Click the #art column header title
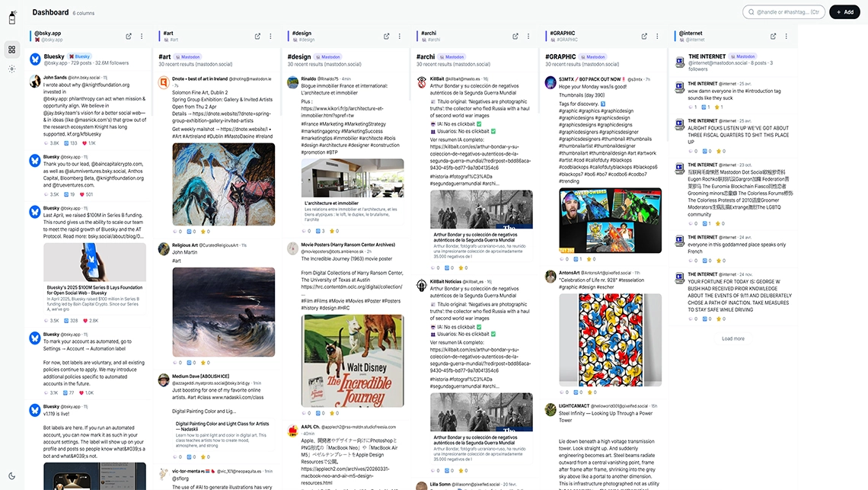The image size is (868, 490). [168, 33]
